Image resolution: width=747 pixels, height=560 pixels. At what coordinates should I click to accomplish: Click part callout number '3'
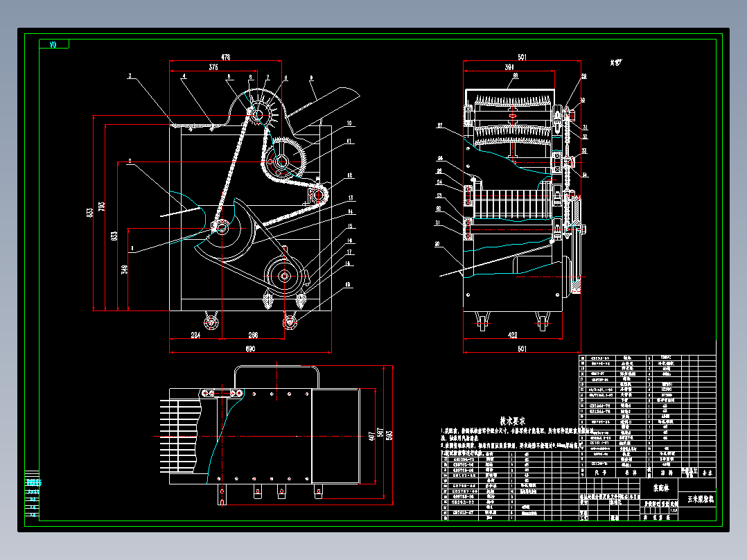(x=130, y=76)
